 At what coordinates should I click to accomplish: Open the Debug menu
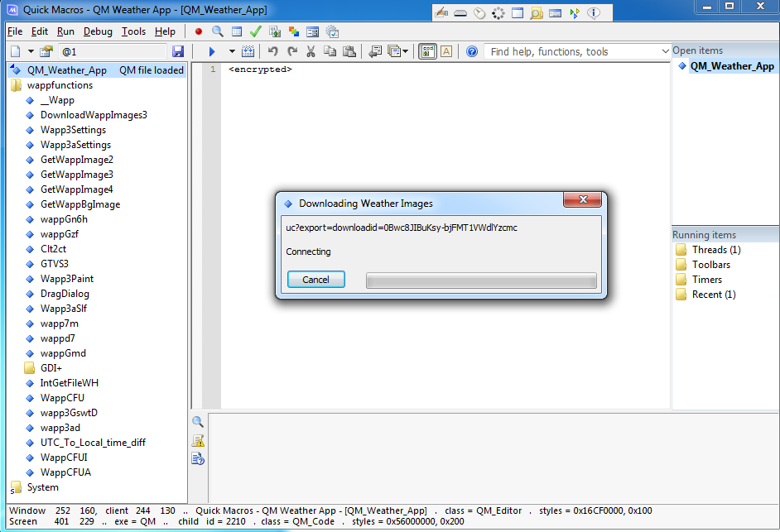coord(98,31)
